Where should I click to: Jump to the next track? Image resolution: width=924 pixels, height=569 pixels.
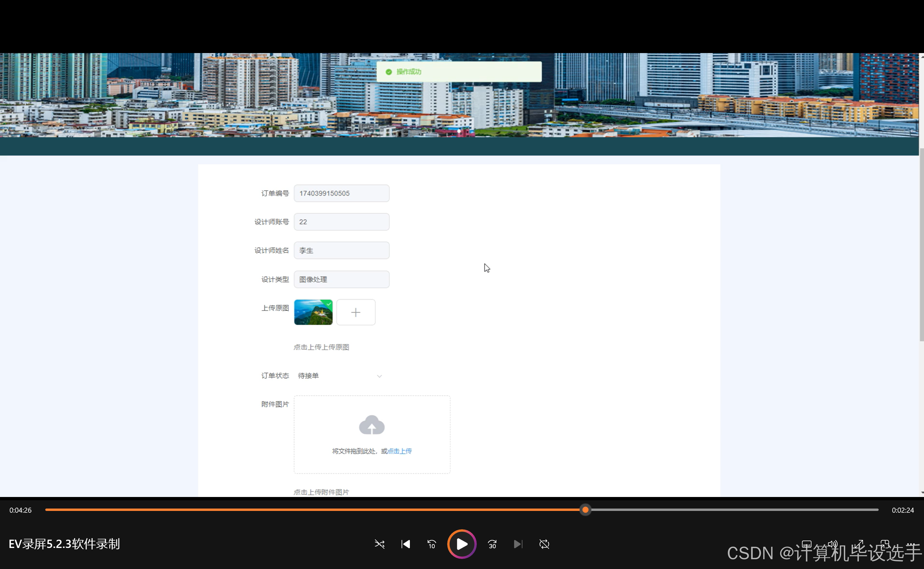518,544
